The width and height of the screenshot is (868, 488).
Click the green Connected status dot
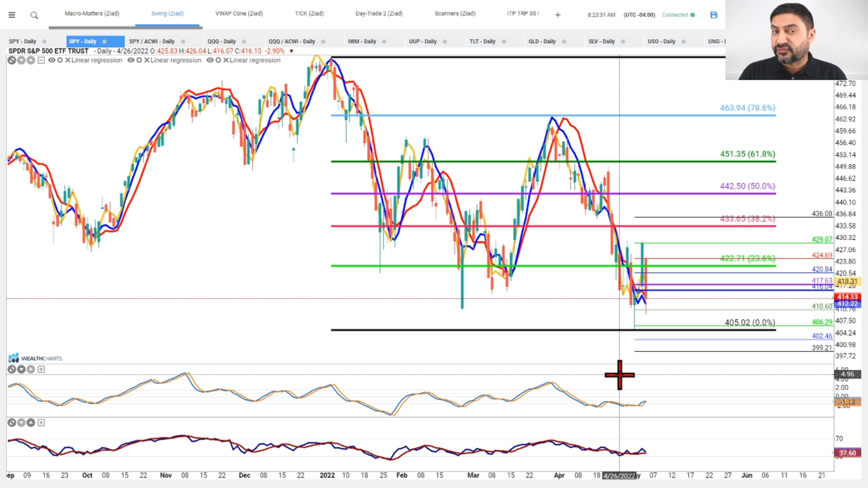pos(693,15)
